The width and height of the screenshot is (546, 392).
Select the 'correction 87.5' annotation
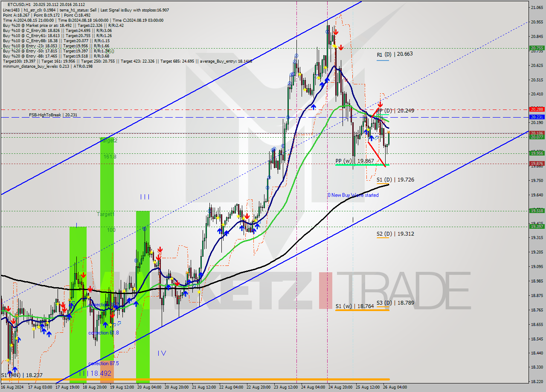coord(103,363)
